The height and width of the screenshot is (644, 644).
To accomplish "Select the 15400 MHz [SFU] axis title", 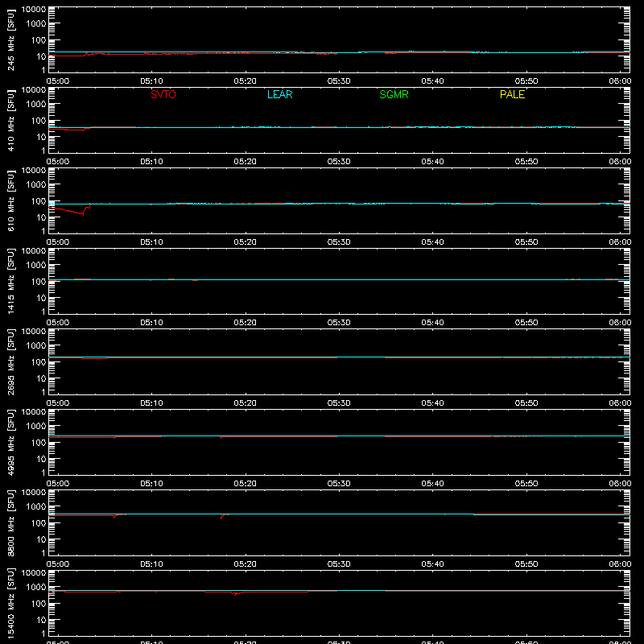I will tap(10, 603).
